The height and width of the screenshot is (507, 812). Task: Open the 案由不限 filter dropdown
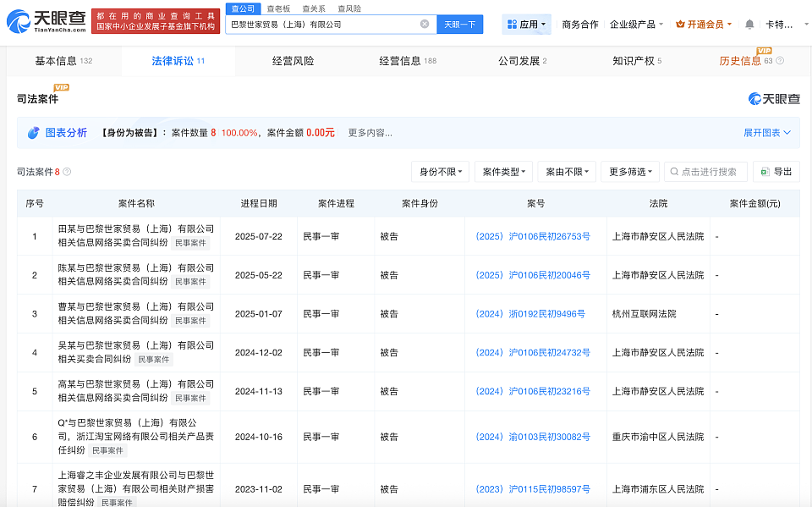click(x=567, y=172)
